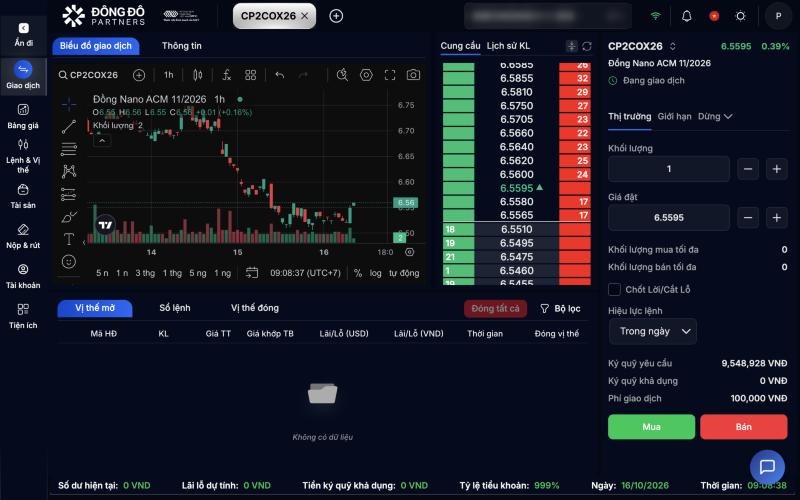The height and width of the screenshot is (500, 800).
Task: Switch to Lịch sử KL tab
Action: click(x=508, y=46)
